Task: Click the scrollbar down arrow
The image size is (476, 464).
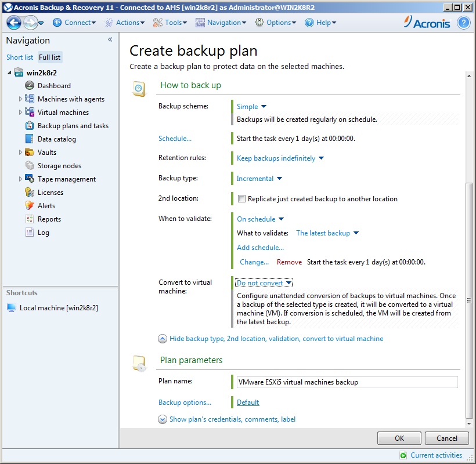Action: [469, 423]
